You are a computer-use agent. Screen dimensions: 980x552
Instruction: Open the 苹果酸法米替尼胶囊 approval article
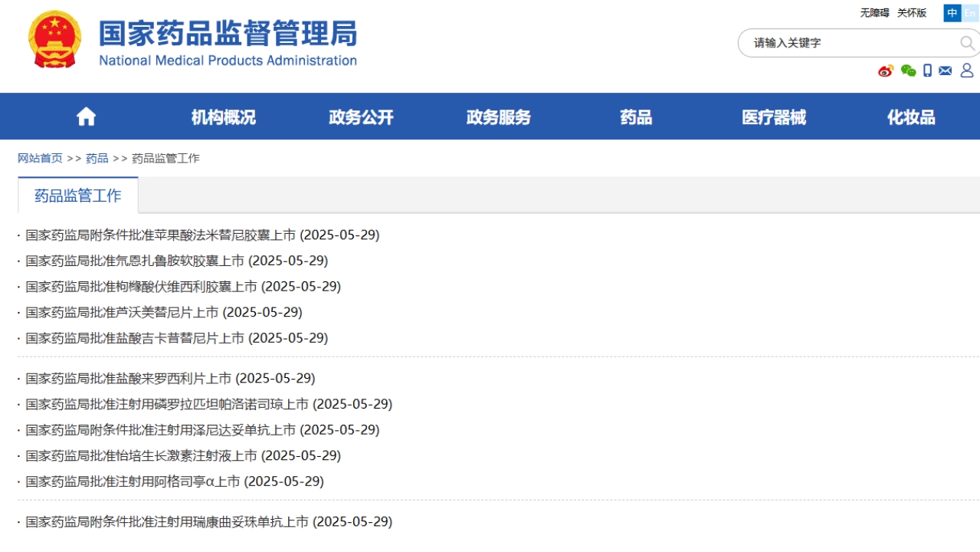[202, 235]
